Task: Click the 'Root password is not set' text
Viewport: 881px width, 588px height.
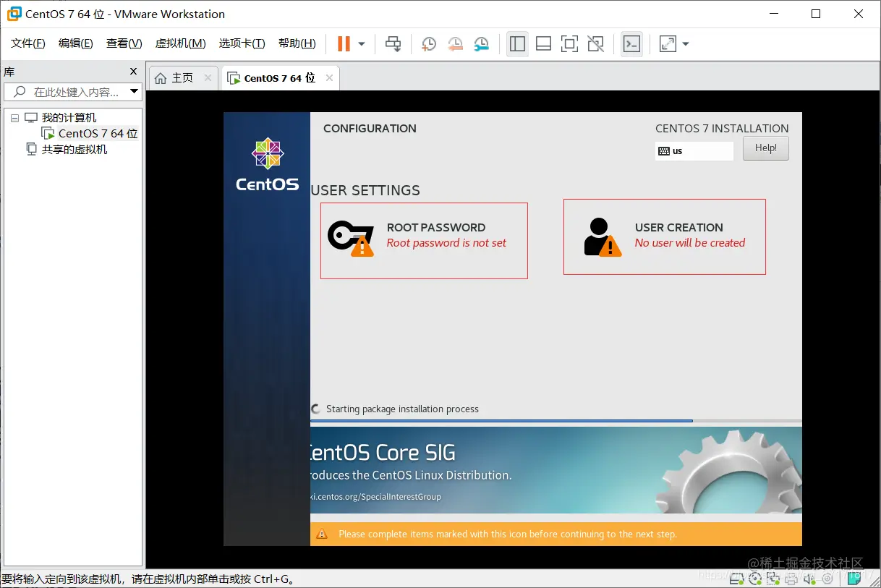Action: click(x=446, y=243)
